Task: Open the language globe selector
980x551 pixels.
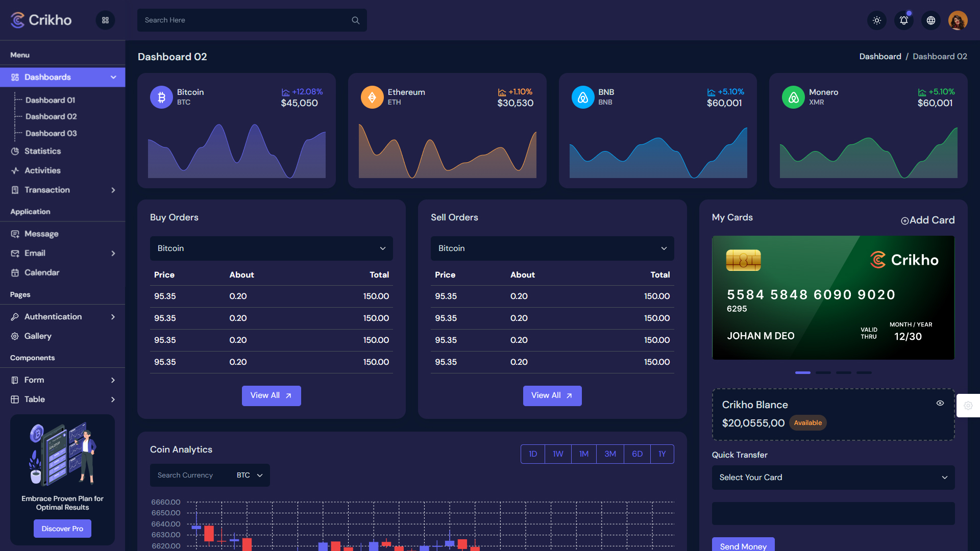Action: (x=930, y=20)
